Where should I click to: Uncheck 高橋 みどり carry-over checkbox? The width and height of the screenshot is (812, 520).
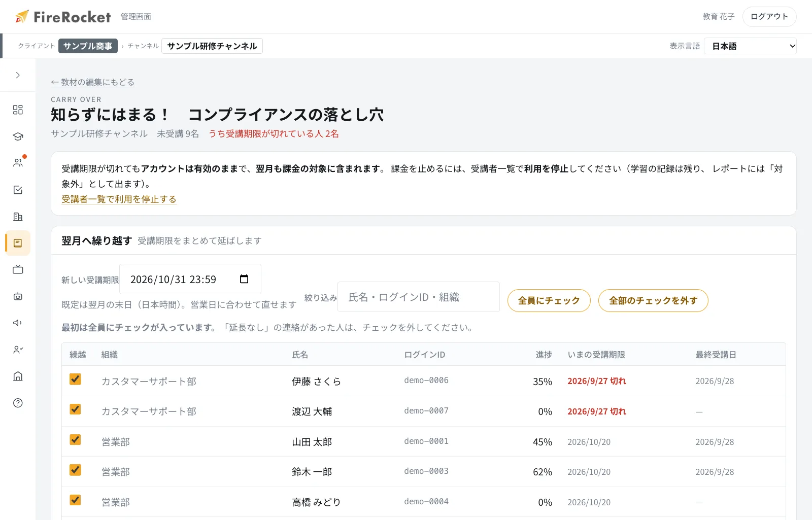click(75, 500)
